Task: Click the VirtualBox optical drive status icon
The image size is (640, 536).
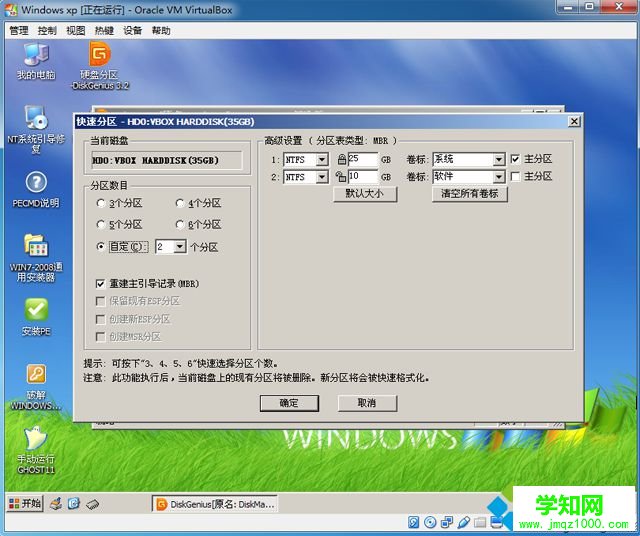Action: (430, 522)
